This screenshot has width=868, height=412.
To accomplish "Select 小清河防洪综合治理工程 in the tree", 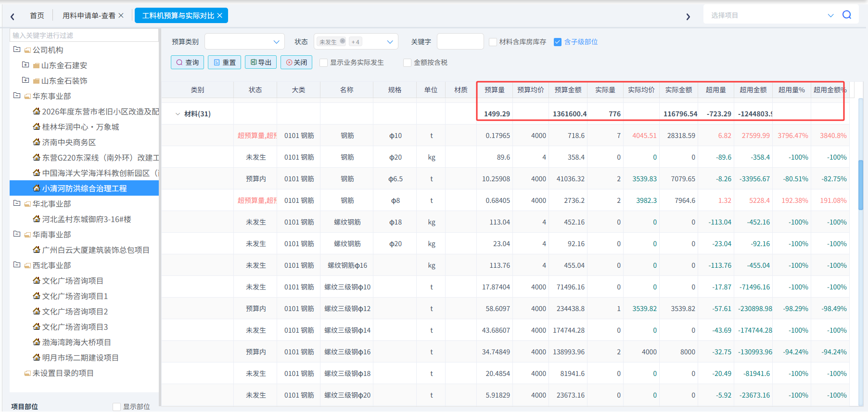I will pyautogui.click(x=84, y=188).
